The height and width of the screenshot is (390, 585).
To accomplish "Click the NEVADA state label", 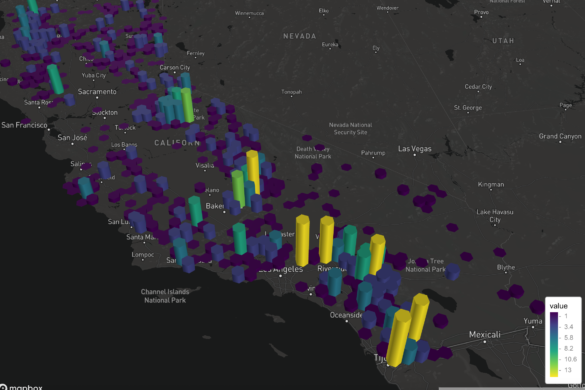I will 300,36.
